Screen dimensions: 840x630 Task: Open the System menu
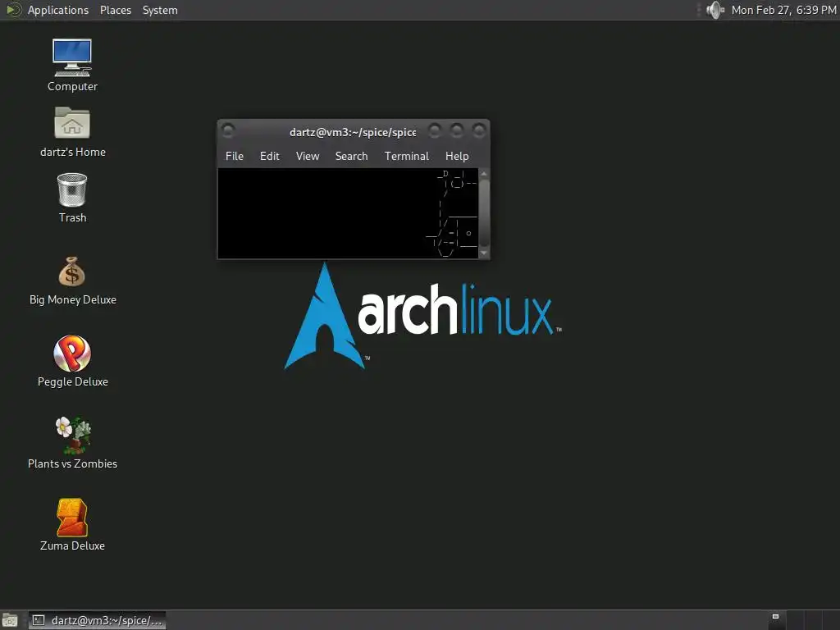click(160, 10)
